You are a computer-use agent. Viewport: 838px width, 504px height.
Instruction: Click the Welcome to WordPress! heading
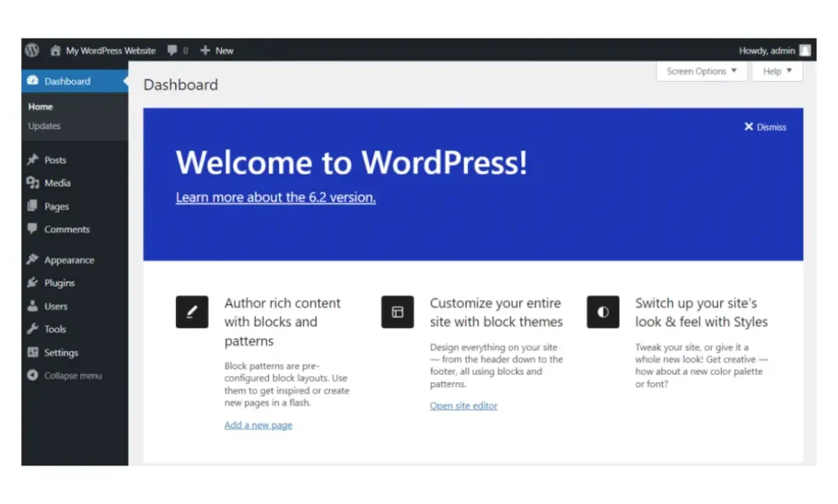click(x=352, y=162)
